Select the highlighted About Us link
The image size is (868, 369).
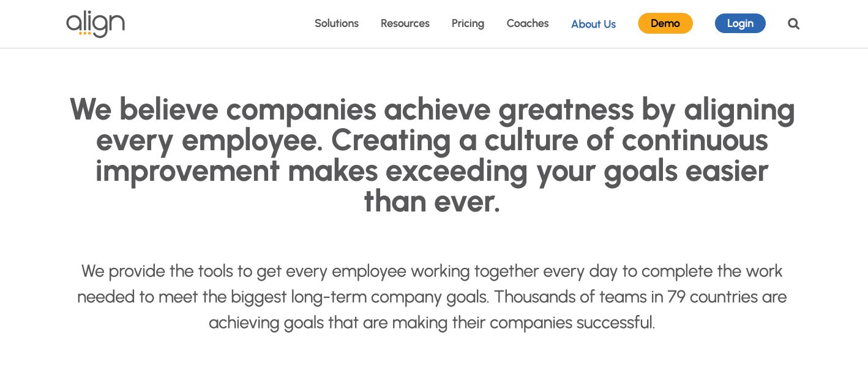(x=593, y=24)
